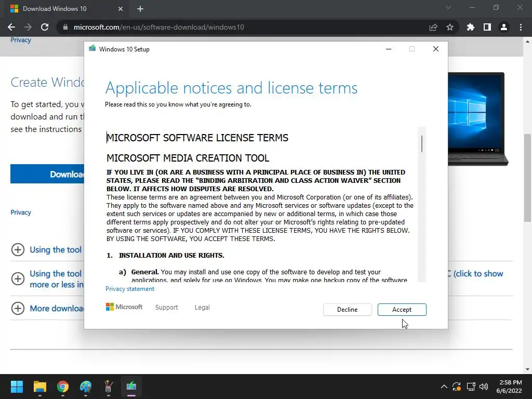Select the Download Windows 10 tab
The width and height of the screenshot is (532, 399).
(66, 9)
